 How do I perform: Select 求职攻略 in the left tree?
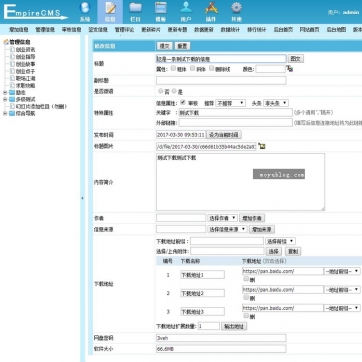[x=26, y=85]
